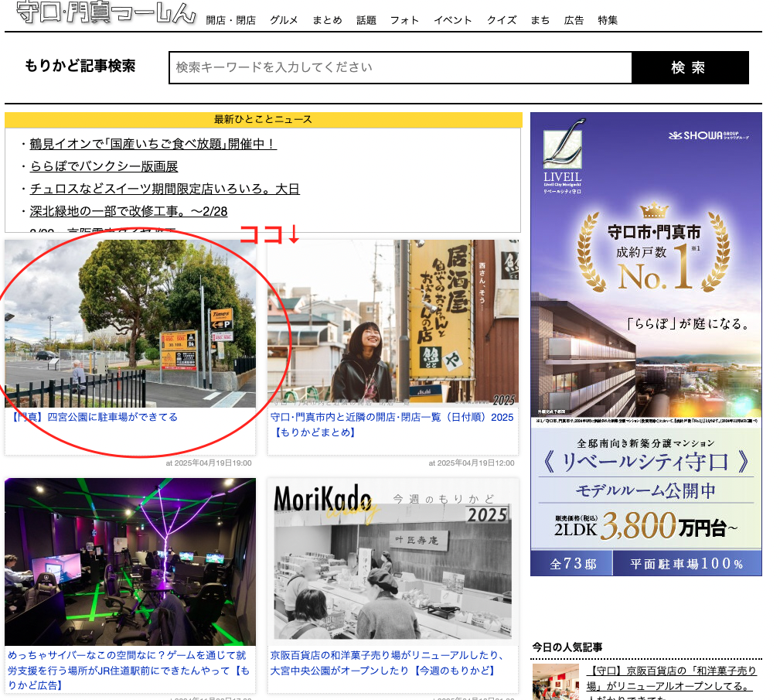Open the クイズ navigation item
Screen dimensions: 780x700
pyautogui.click(x=502, y=20)
